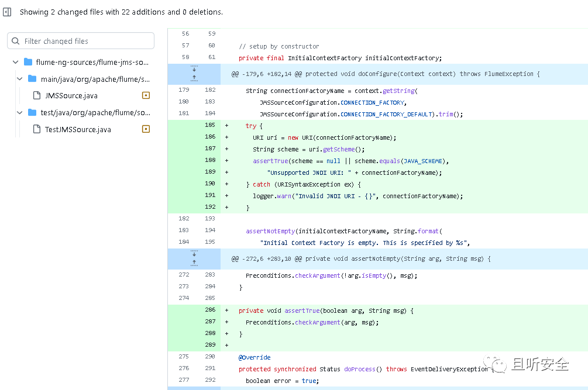Screen dimensions: 588x390
Task: Click the 'Preconditions.checkArgument(arg, msg);' line
Action: pos(312,323)
